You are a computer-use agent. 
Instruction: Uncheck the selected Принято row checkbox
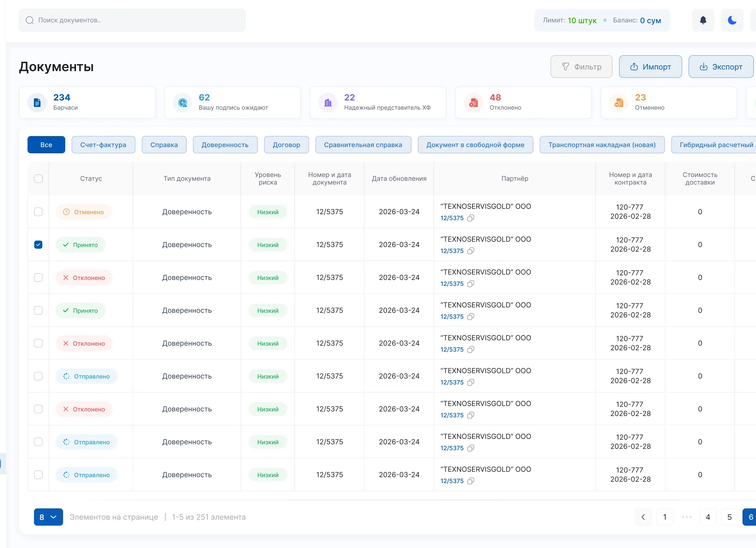38,245
